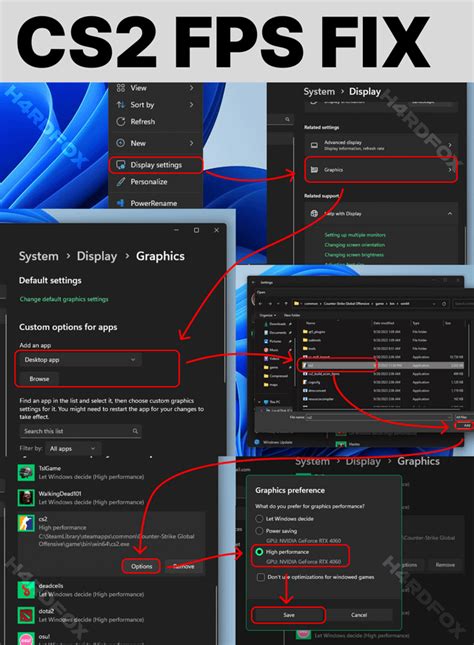The height and width of the screenshot is (645, 474).
Task: Open Pictures in the Open dialog sidebar
Action: (x=275, y=341)
